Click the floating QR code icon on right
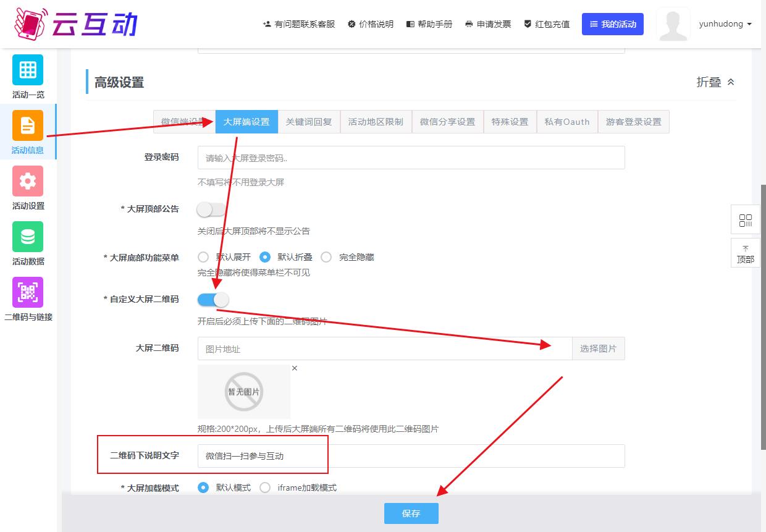This screenshot has height=532, width=766. click(745, 221)
